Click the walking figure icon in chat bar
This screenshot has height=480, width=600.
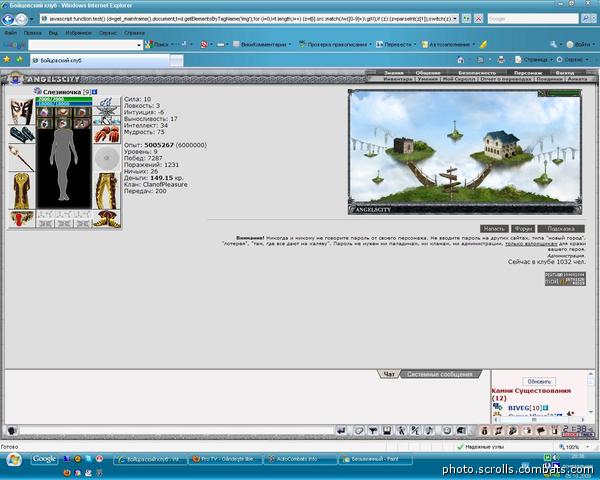(401, 431)
